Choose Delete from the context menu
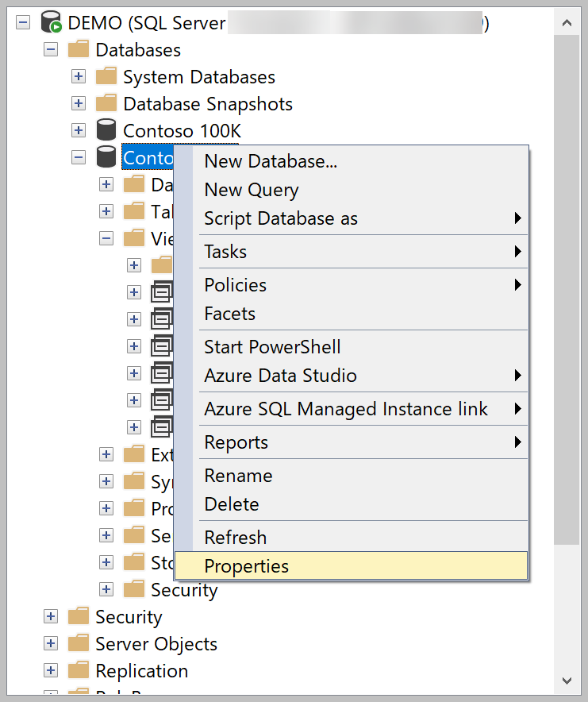This screenshot has width=588, height=702. click(x=351, y=504)
